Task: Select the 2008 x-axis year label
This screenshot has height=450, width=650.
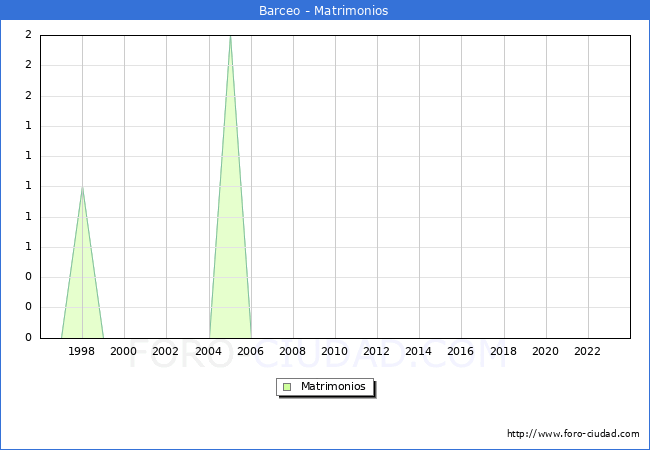Action: (292, 351)
